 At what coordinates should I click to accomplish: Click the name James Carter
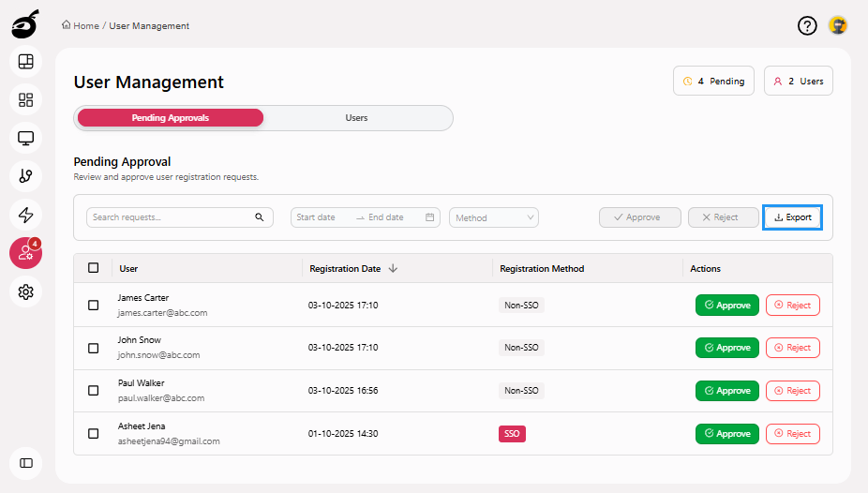(x=142, y=298)
